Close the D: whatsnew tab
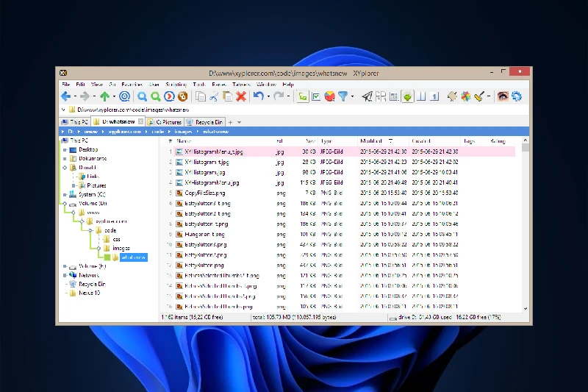The width and height of the screenshot is (588, 392). point(140,121)
